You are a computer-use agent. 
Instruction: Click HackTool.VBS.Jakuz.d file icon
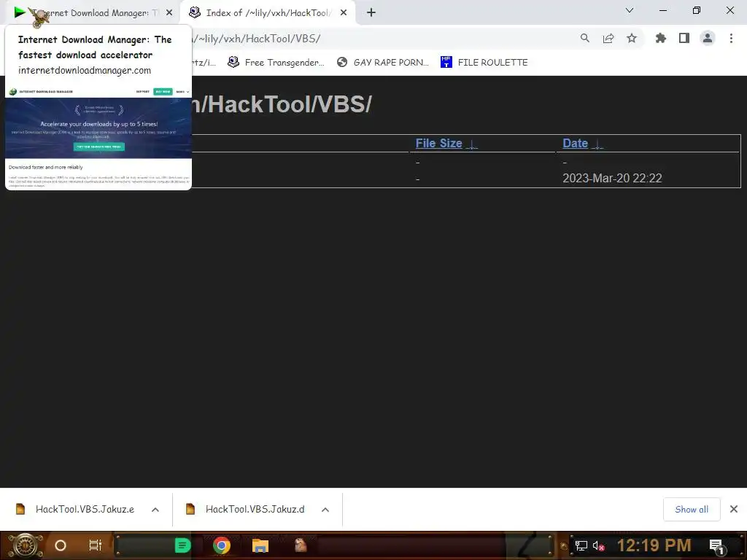(x=190, y=510)
